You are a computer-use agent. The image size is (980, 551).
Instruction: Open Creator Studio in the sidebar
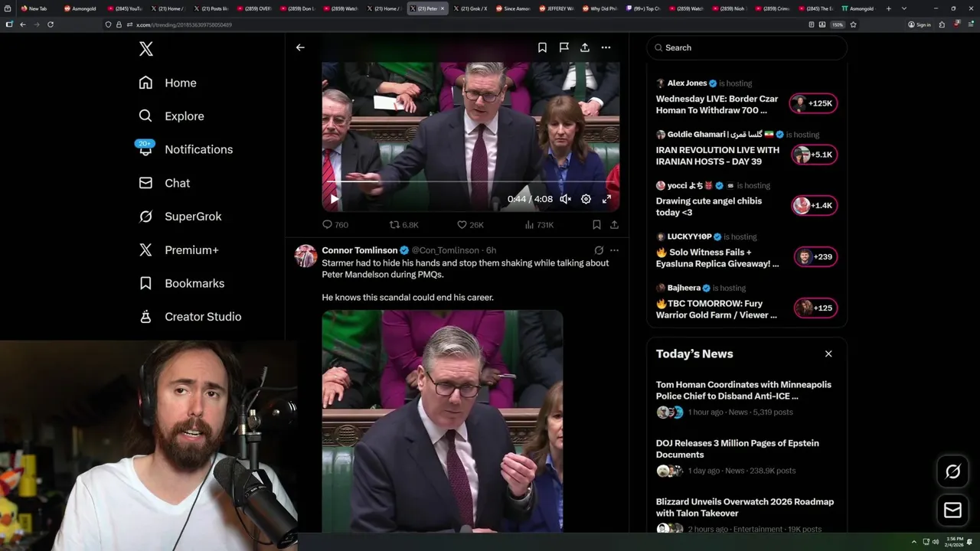pyautogui.click(x=191, y=317)
